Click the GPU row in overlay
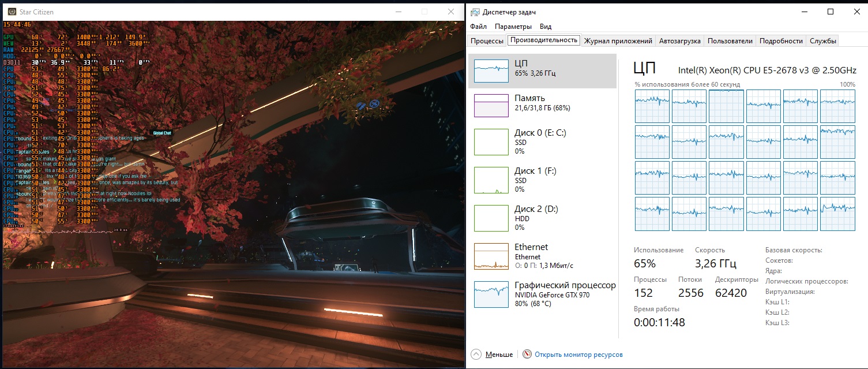Image resolution: width=868 pixels, height=369 pixels. (x=75, y=36)
